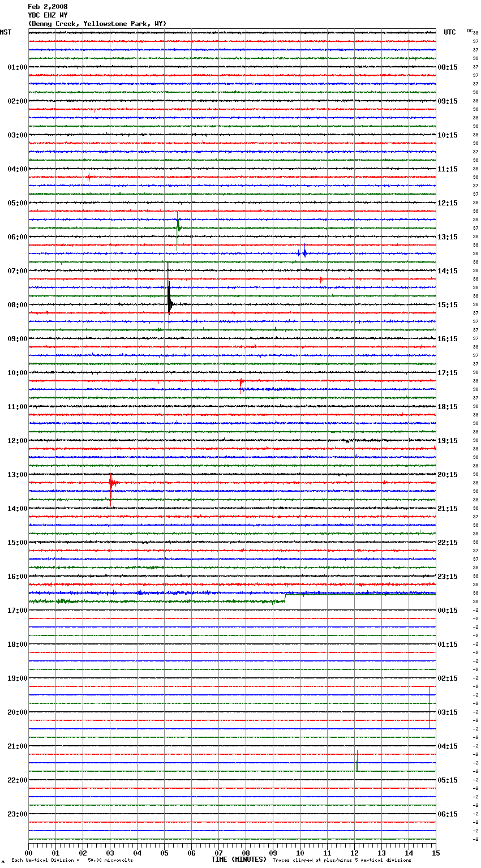Viewport: 481px width, 868px height.
Task: Click the '00:15' UTC time label
Action: point(448,611)
